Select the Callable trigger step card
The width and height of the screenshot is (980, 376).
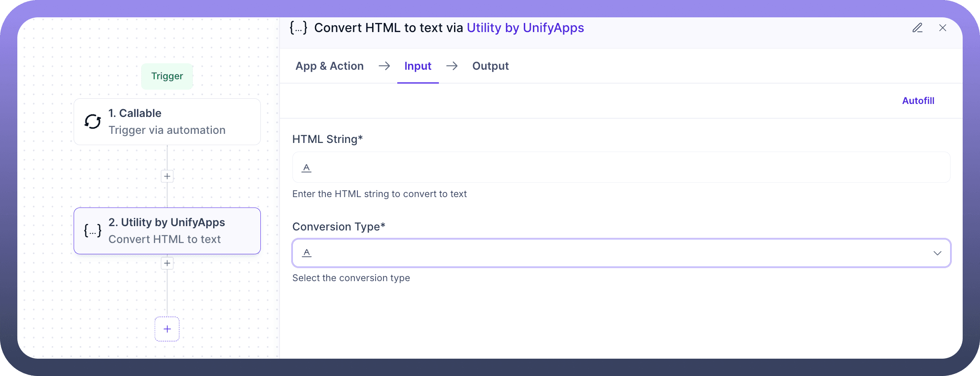point(173,122)
